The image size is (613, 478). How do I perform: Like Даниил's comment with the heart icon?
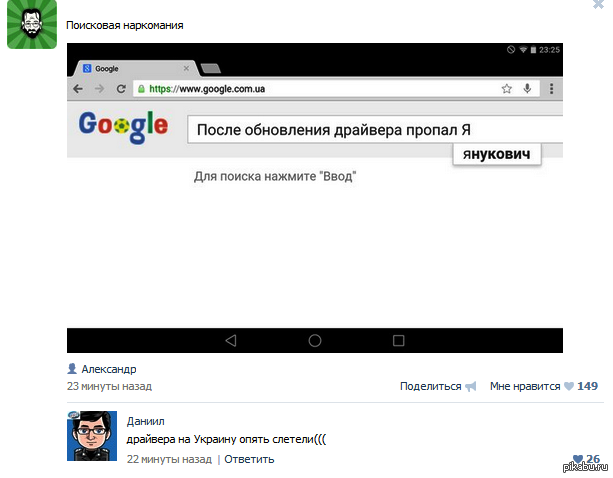[577, 459]
